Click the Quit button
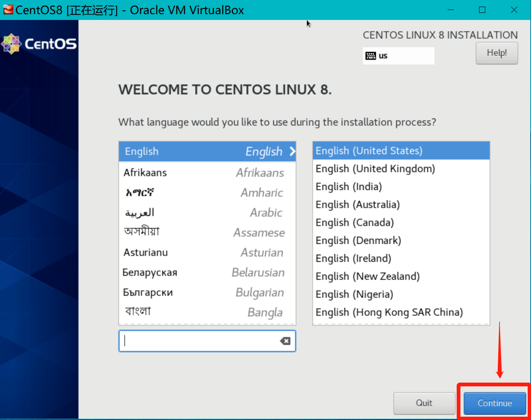Image resolution: width=531 pixels, height=420 pixels. 424,403
